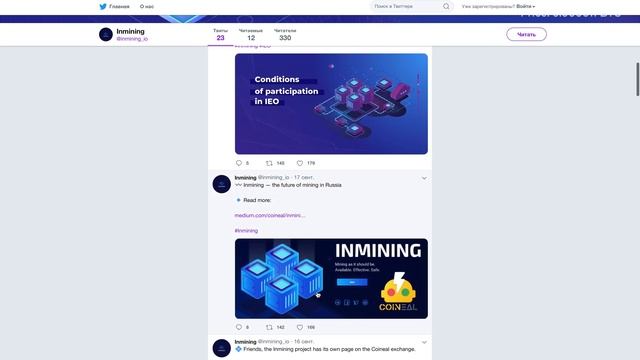Click the 'Read more:' text

(257, 200)
